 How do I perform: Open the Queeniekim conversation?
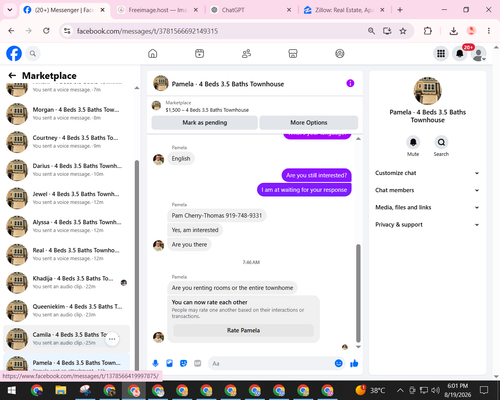[67, 311]
